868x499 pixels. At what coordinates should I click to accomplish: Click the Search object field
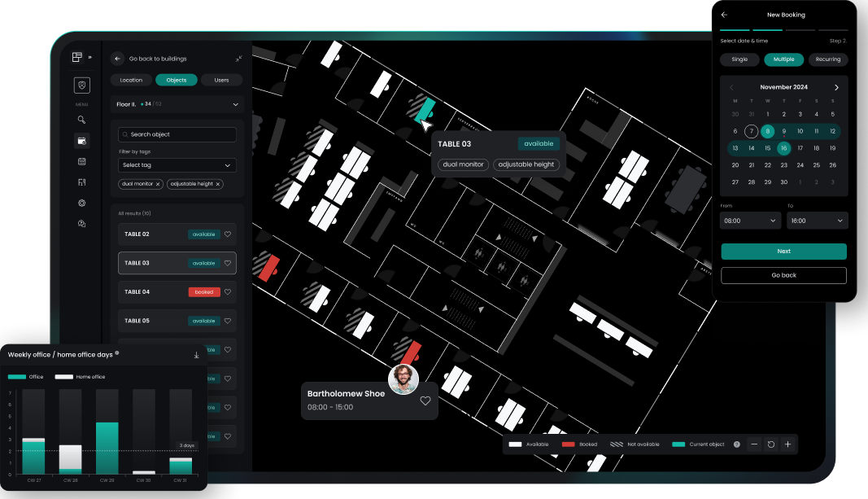click(177, 134)
